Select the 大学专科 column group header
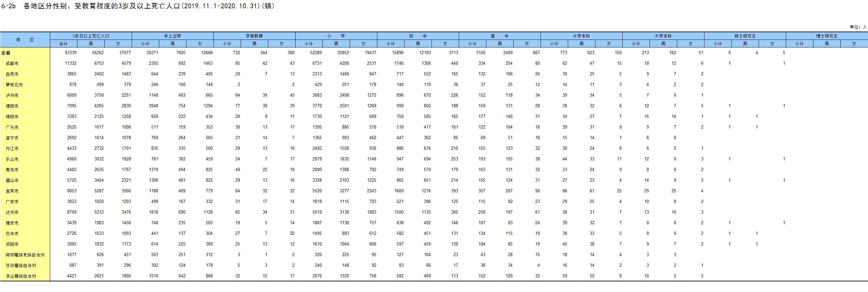This screenshot has width=868, height=292. coord(581,36)
